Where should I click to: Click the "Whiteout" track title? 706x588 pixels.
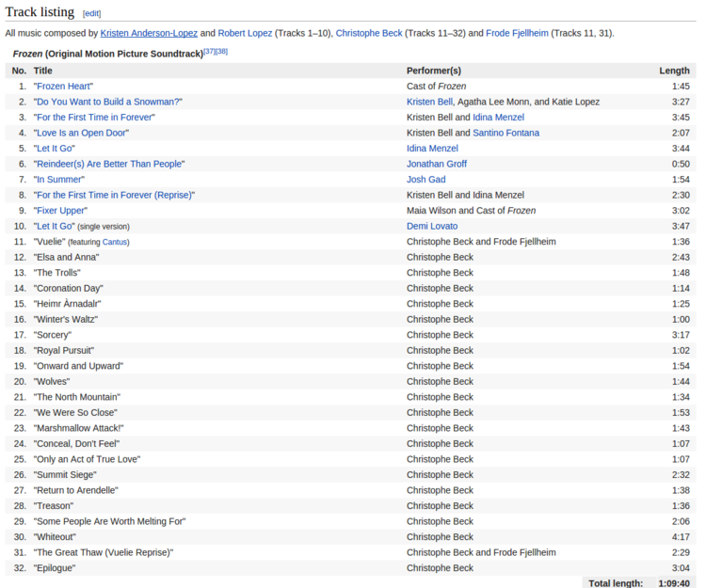tap(55, 537)
